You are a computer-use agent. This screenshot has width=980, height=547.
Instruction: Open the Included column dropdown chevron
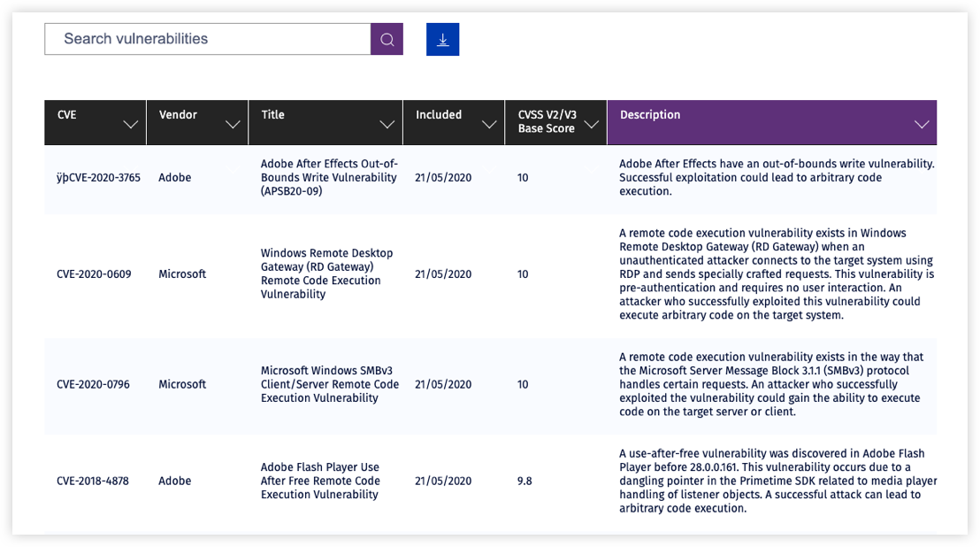coord(489,125)
